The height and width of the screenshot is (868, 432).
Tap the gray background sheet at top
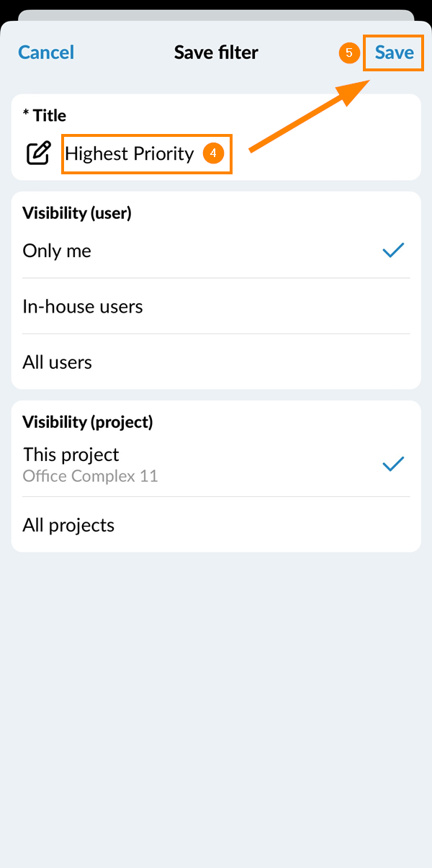tap(216, 14)
